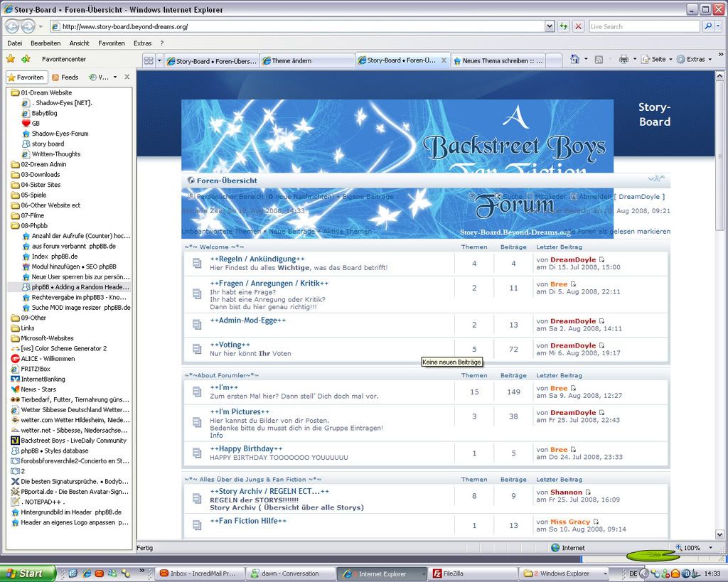
Task: Open the ++Fragen / Anregungen / Kritik++ forum
Action: [x=269, y=283]
